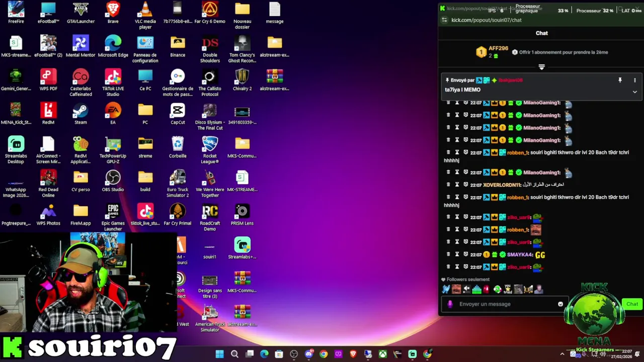
Task: Open the CapCut shortcut
Action: (178, 114)
